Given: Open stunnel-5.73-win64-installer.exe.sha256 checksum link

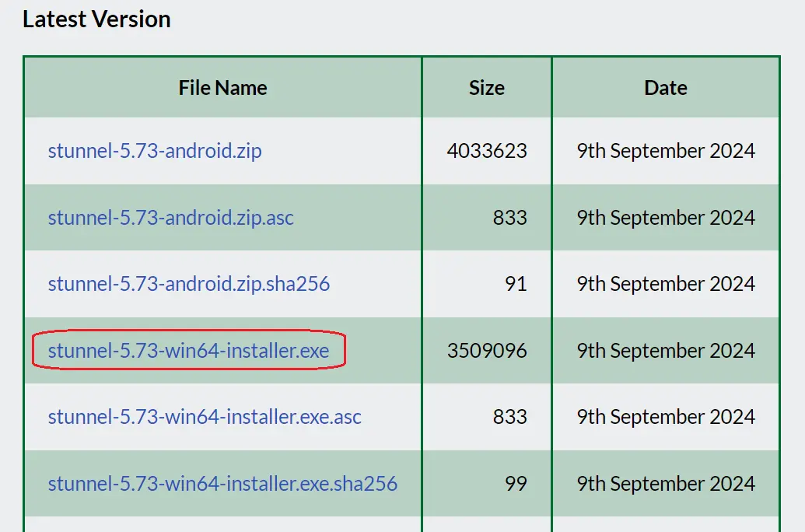Looking at the screenshot, I should click(222, 484).
